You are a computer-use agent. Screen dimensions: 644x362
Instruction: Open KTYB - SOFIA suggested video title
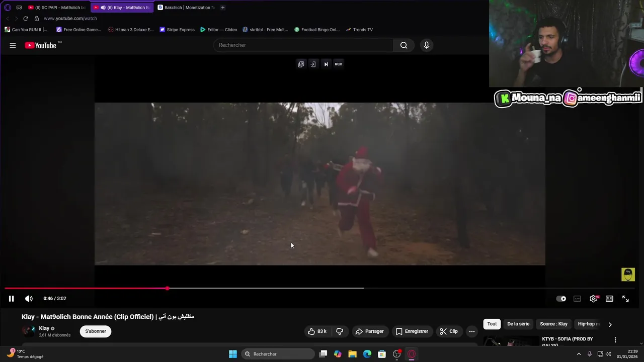pos(568,341)
